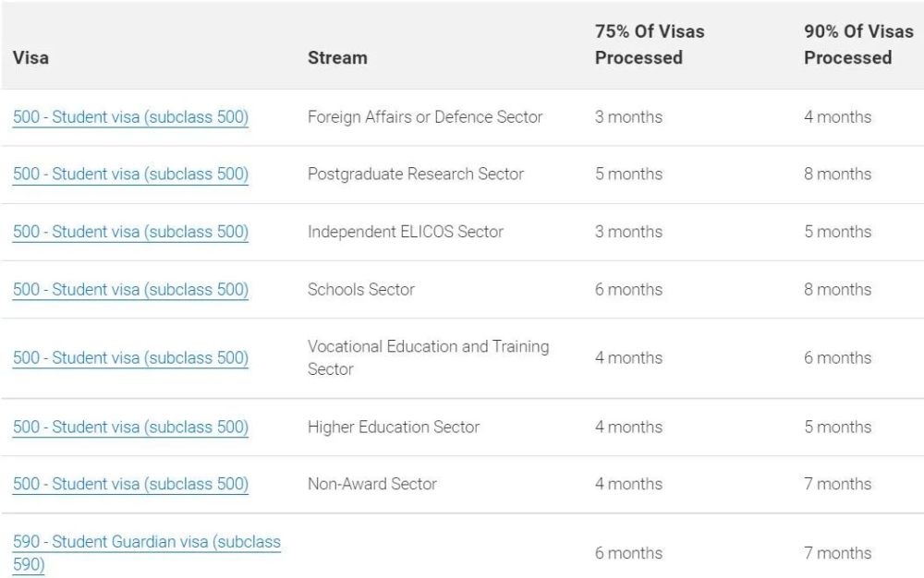Click the Stream column header
The height and width of the screenshot is (578, 924).
[337, 57]
